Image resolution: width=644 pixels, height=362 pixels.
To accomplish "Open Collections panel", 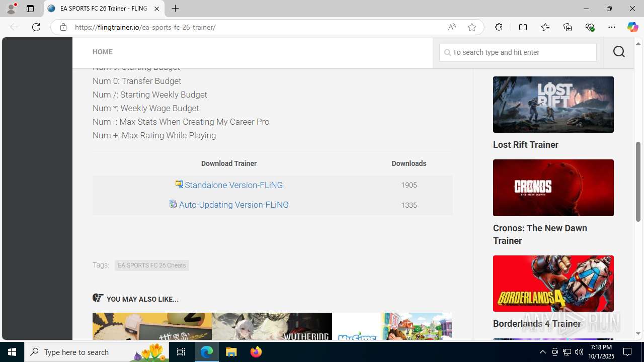I will click(568, 27).
